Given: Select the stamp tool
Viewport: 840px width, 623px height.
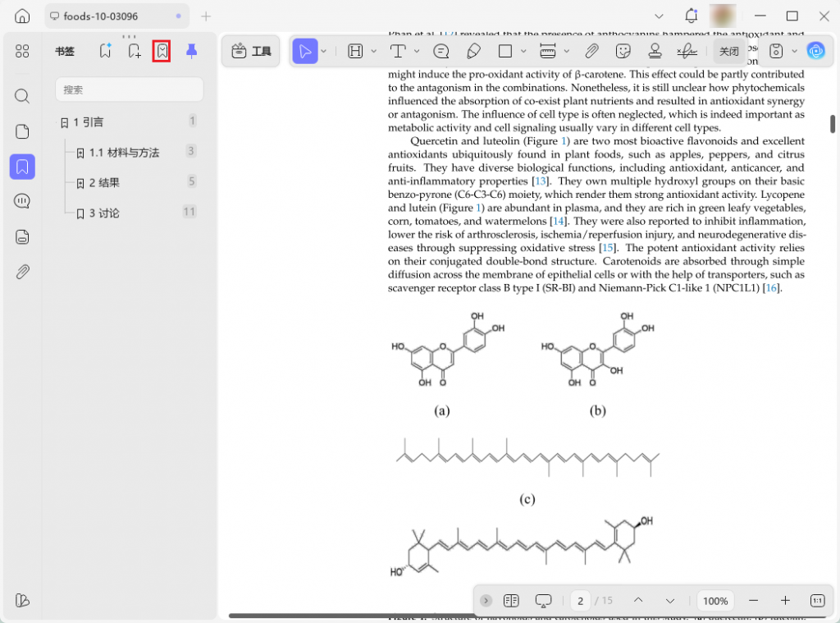Looking at the screenshot, I should pos(655,52).
